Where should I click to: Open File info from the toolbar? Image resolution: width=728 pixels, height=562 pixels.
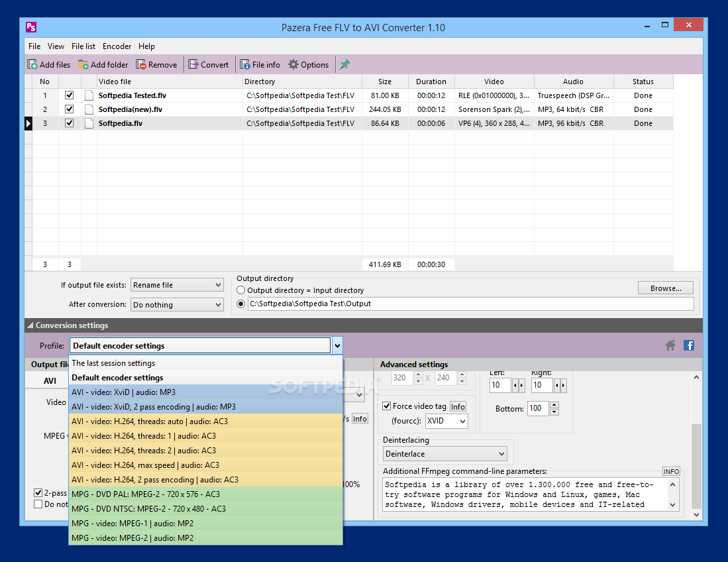coord(244,64)
